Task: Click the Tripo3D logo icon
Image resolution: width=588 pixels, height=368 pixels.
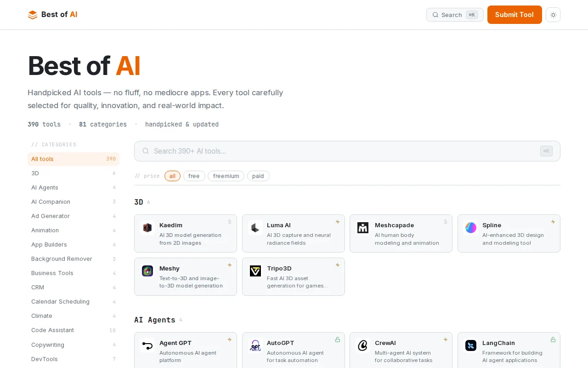Action: tap(255, 271)
